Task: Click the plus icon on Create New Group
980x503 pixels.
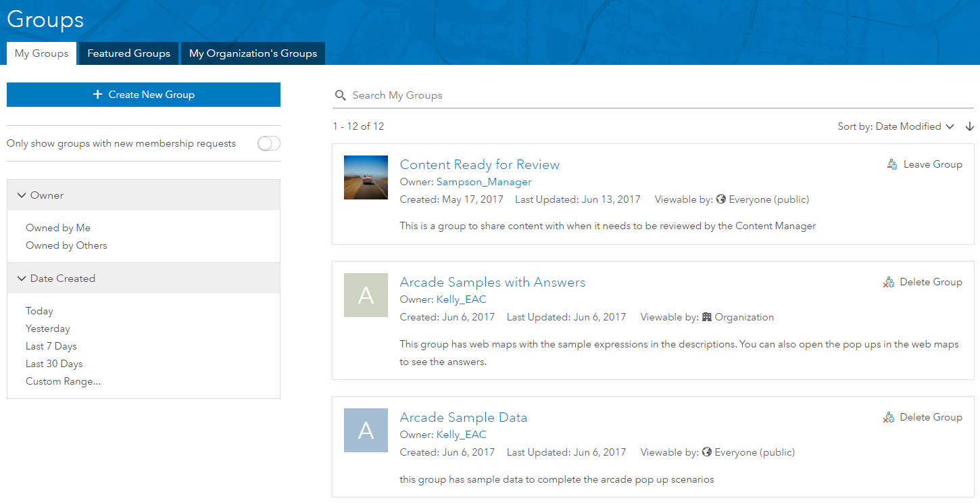Action: pos(97,95)
